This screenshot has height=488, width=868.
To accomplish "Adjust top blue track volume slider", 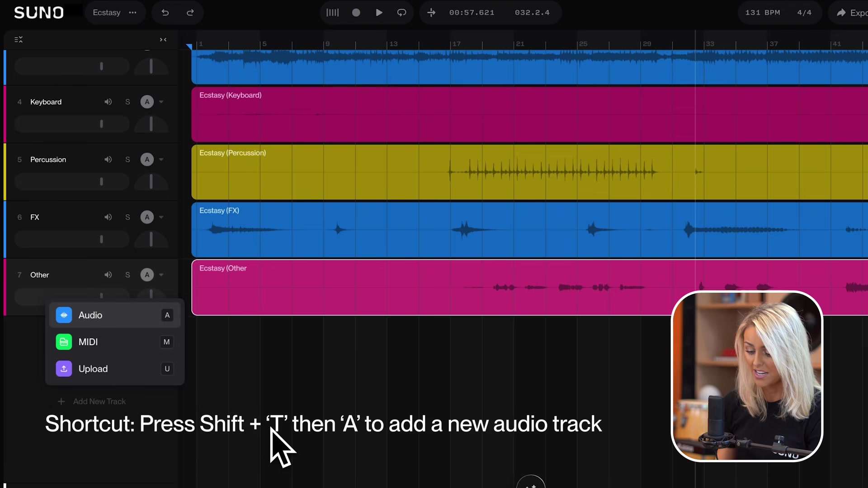I will (72, 66).
